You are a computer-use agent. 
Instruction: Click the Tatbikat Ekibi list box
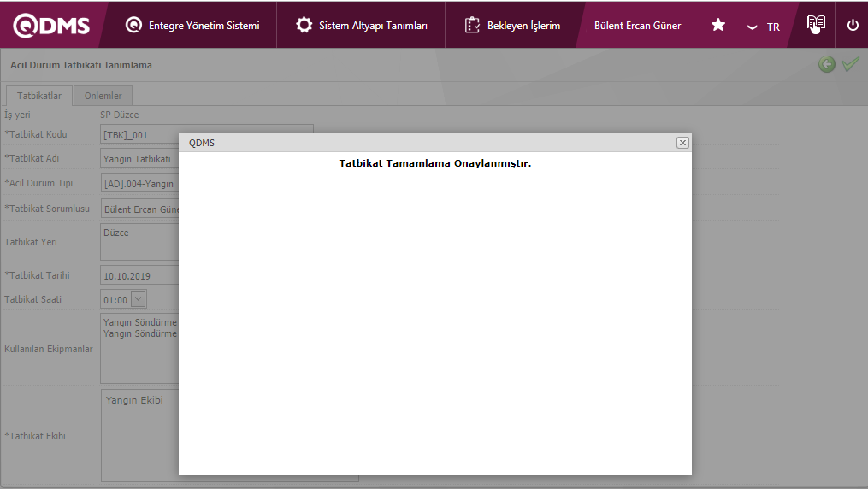click(140, 435)
